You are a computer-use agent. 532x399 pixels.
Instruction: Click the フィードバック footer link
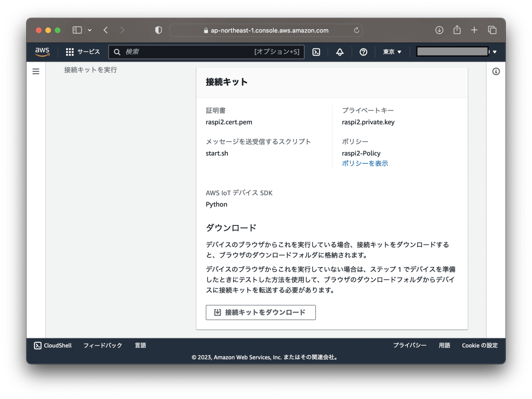tap(103, 345)
